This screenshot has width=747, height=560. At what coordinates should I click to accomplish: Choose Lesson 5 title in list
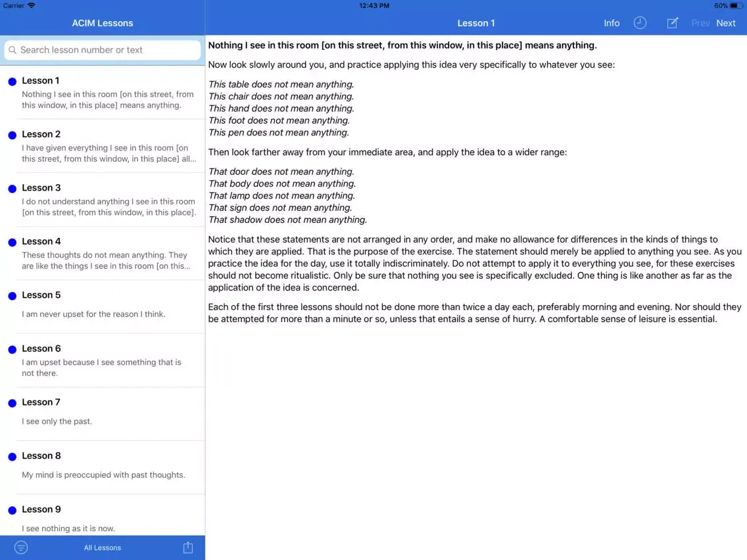pyautogui.click(x=41, y=294)
